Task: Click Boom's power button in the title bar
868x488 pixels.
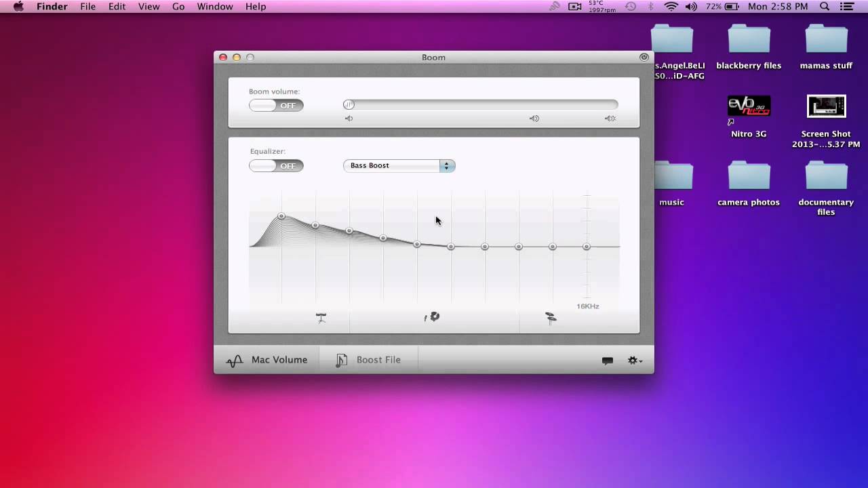Action: tap(644, 57)
